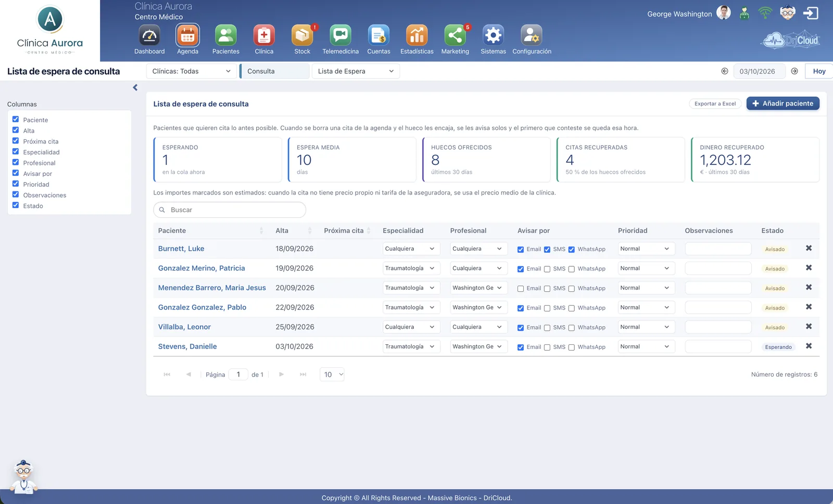
Task: Open Profesional dropdown for Gonzalez Gonzalez, Pablo
Action: (x=478, y=307)
